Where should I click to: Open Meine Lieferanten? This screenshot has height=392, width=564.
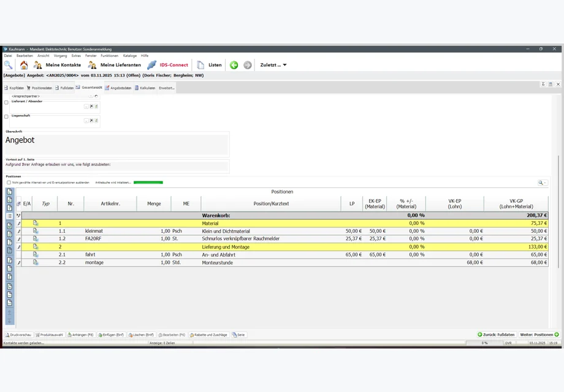pos(115,65)
